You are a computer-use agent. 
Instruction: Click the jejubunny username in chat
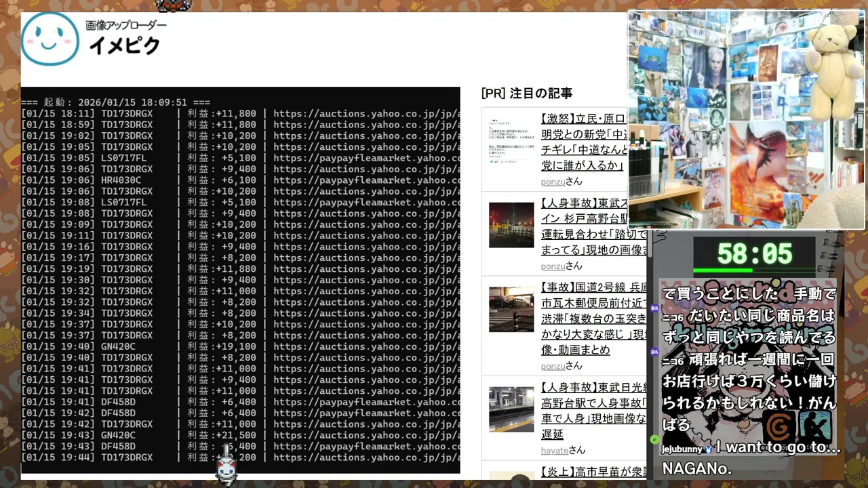[x=682, y=448]
